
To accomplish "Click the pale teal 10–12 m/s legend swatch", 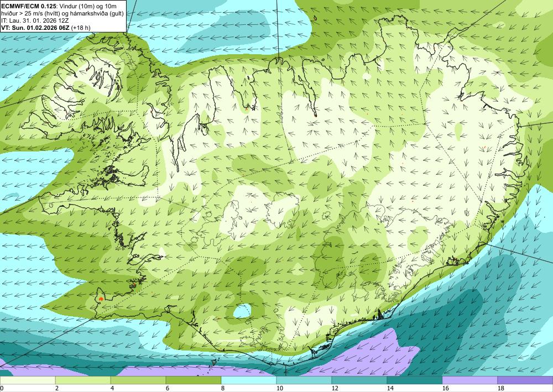I will point(304,380).
